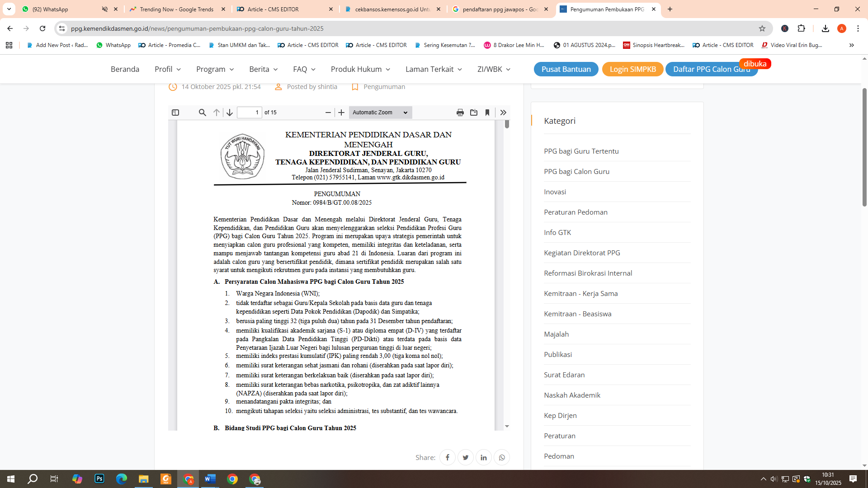Select Beranda in the navigation bar

[125, 69]
